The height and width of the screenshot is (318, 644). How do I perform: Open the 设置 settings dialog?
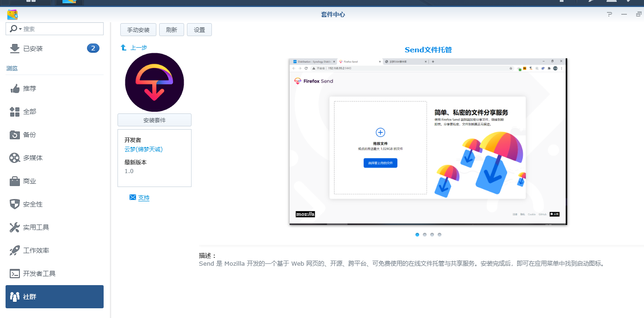point(199,29)
